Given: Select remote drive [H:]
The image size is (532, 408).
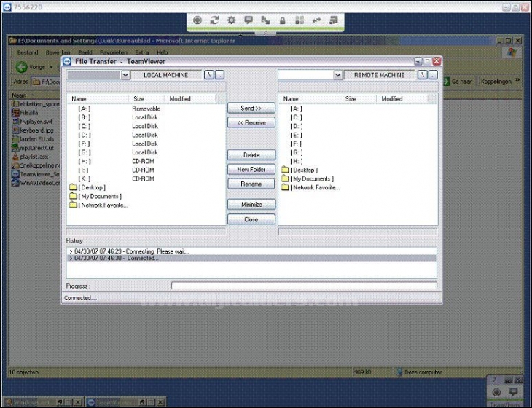Looking at the screenshot, I should [296, 162].
